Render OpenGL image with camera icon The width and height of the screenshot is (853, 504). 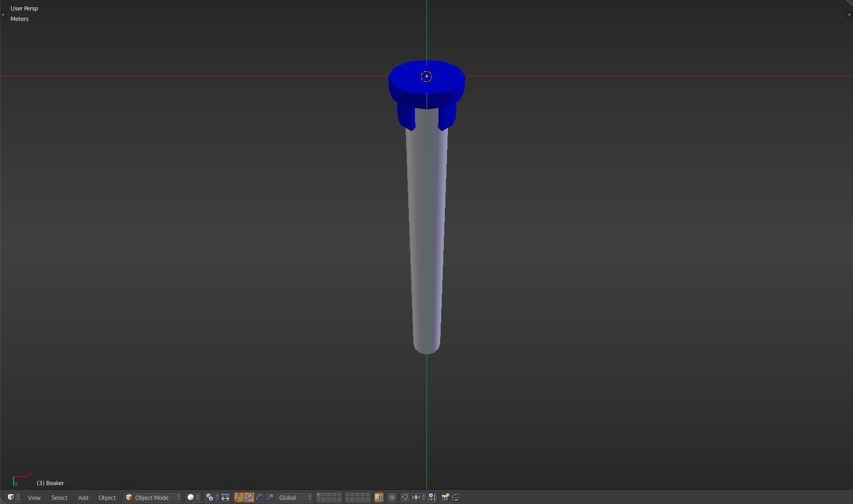tap(445, 497)
